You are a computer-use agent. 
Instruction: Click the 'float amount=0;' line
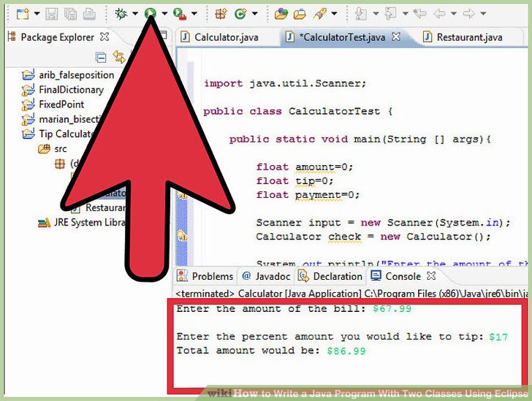(x=305, y=167)
